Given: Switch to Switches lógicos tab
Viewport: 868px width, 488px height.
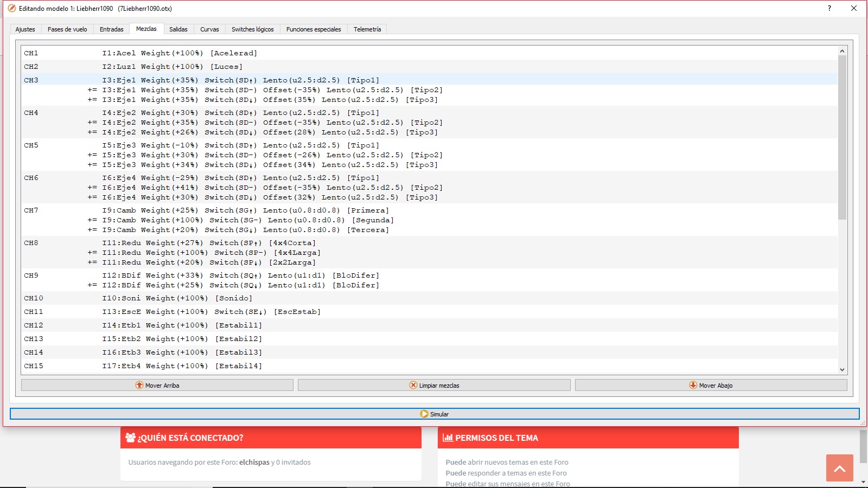Looking at the screenshot, I should (252, 29).
